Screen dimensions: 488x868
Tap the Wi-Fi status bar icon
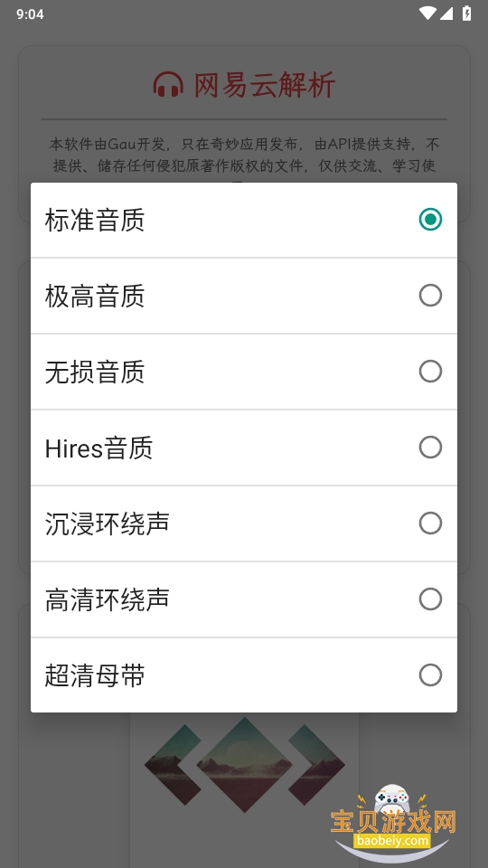(427, 14)
